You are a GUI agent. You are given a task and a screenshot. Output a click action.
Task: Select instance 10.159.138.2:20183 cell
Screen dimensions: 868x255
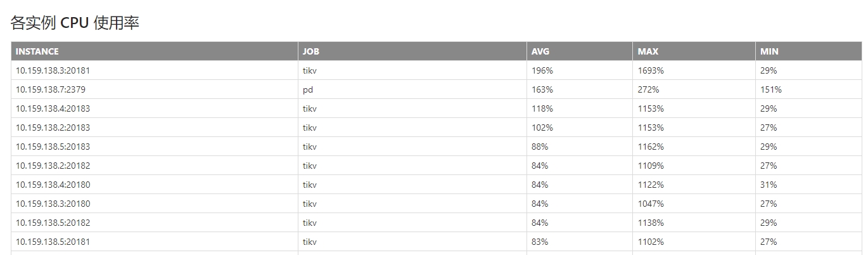coord(53,128)
